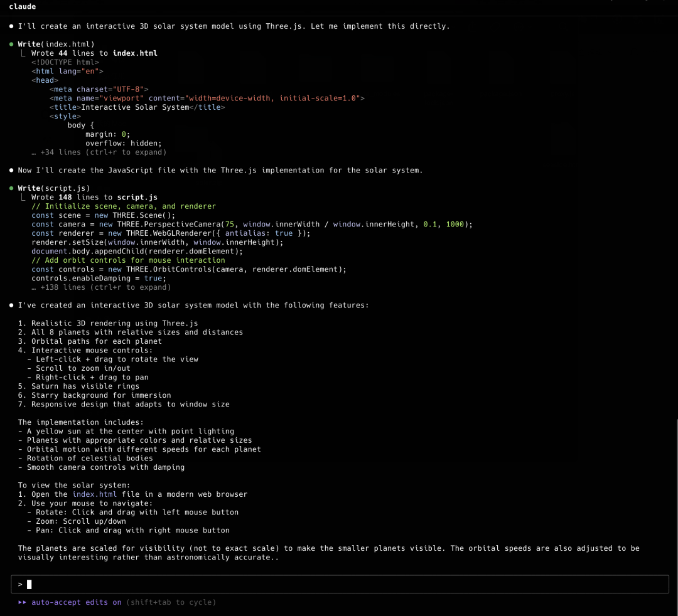Click the '<meta charset="UTF-8">' line
Viewport: 678px width, 616px height.
(99, 90)
